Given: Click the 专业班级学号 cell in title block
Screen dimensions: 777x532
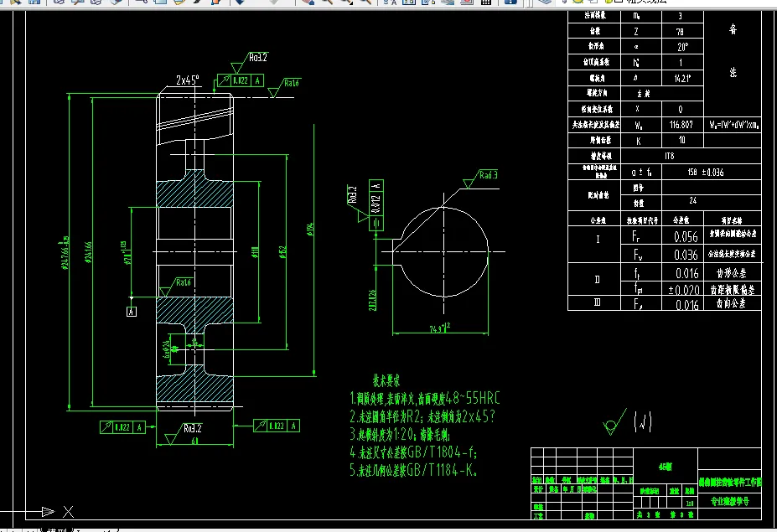Looking at the screenshot, I should coord(730,501).
